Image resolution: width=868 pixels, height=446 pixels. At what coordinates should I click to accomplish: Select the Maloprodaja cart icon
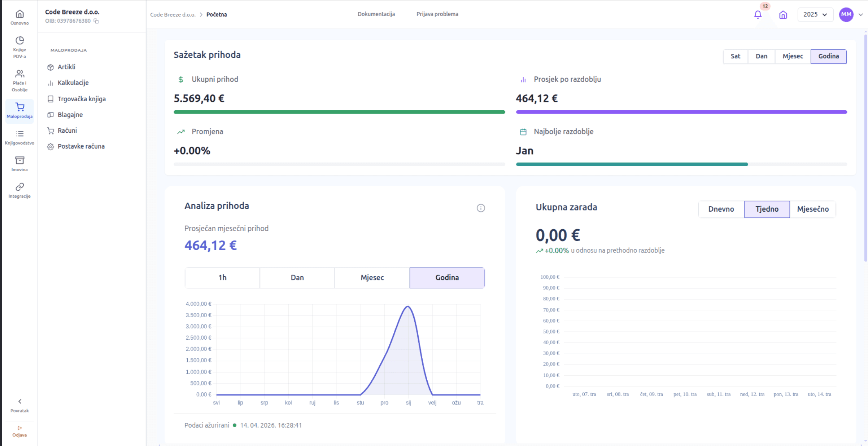click(20, 107)
